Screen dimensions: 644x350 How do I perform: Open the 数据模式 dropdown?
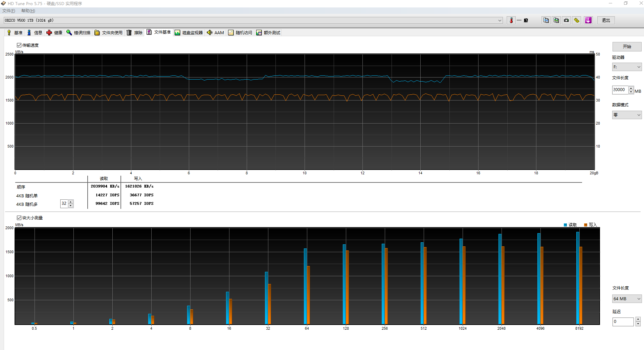tap(627, 115)
